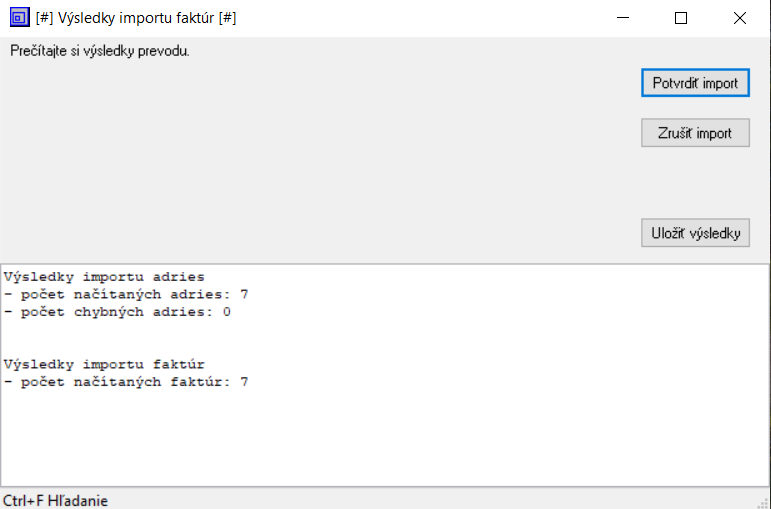This screenshot has width=771, height=509.
Task: Maximize the import results window
Action: point(681,18)
